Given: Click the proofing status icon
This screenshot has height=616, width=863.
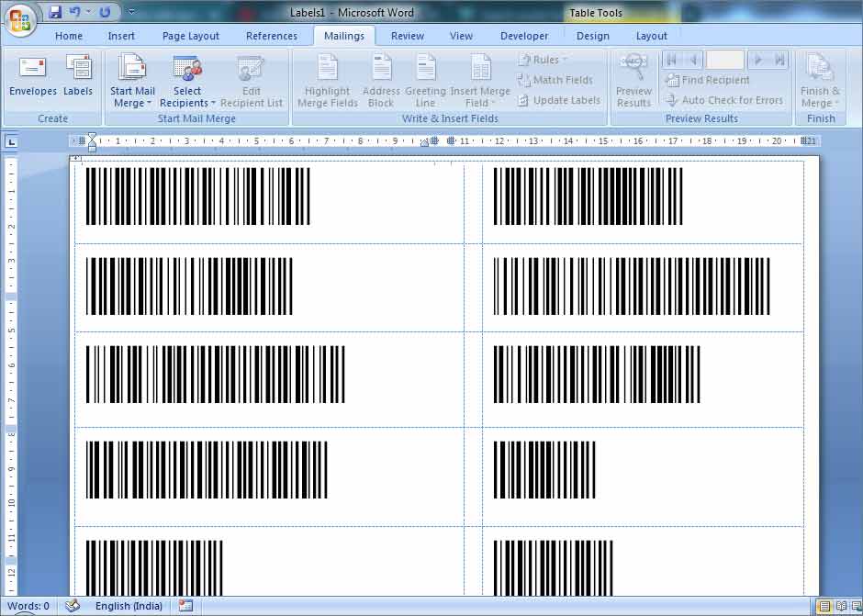Looking at the screenshot, I should (x=73, y=606).
